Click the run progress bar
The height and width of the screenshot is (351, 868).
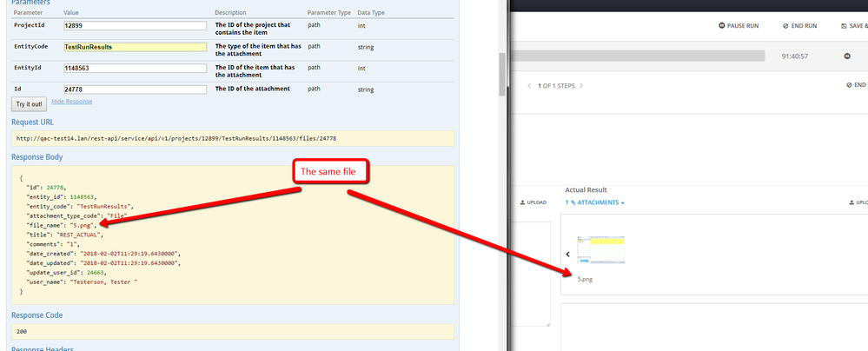637,56
